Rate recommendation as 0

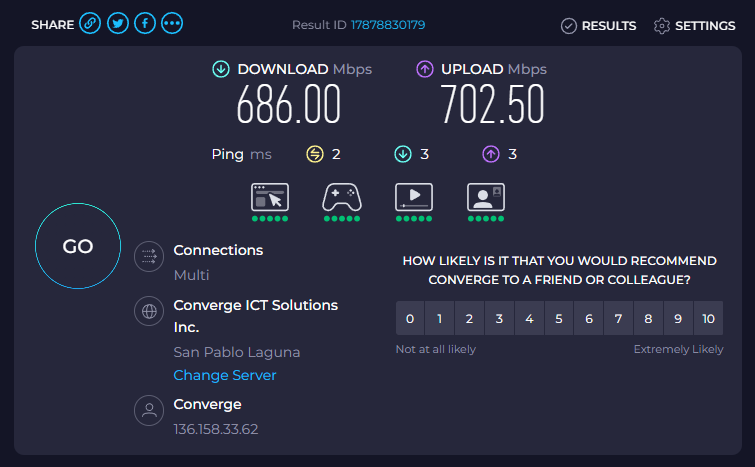[410, 318]
